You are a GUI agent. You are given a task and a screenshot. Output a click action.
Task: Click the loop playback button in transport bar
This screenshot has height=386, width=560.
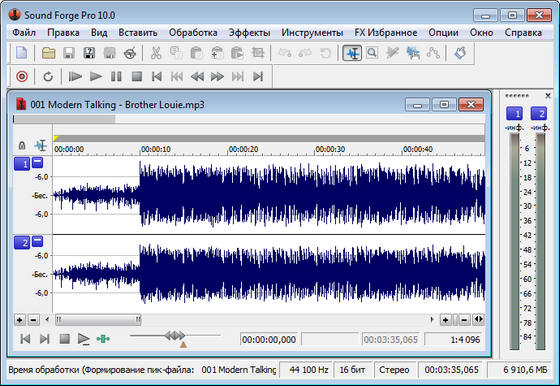pyautogui.click(x=48, y=76)
